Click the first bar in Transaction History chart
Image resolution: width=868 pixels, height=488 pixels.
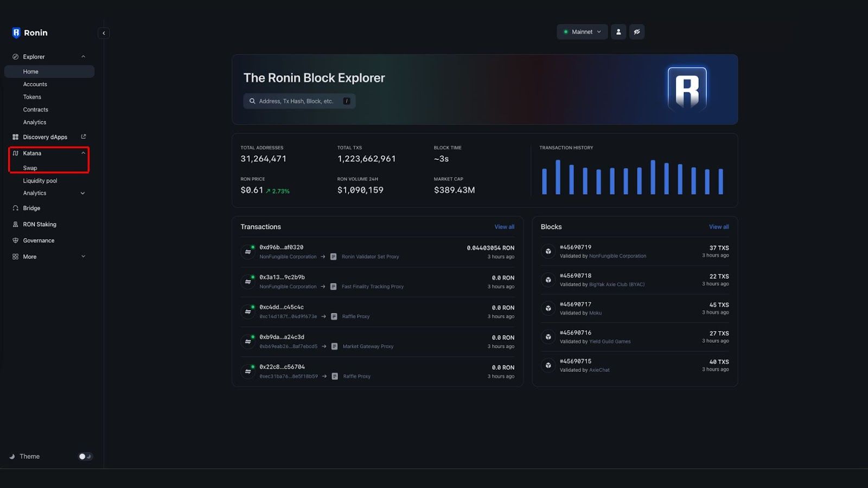point(544,182)
